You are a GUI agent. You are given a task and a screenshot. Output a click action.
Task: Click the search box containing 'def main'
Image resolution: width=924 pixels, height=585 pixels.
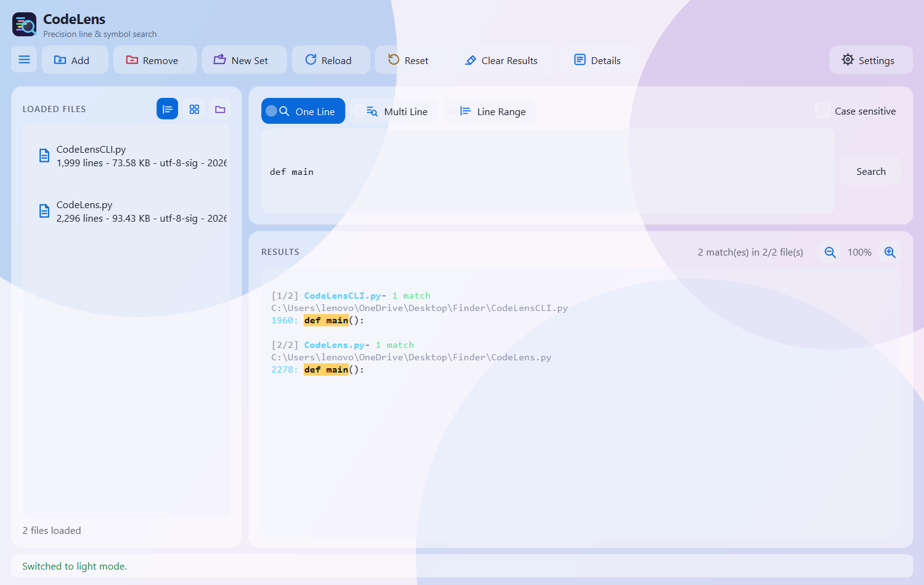pyautogui.click(x=548, y=171)
